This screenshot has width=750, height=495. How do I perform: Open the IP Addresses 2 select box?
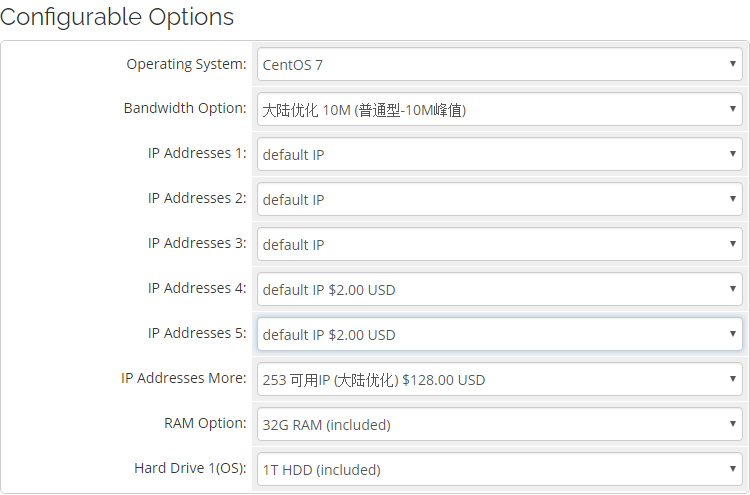pyautogui.click(x=499, y=199)
